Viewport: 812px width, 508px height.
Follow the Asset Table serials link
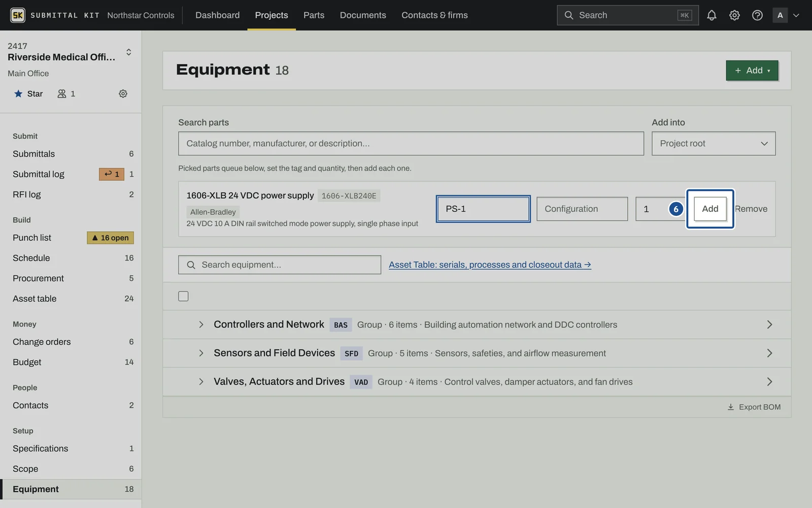(x=490, y=265)
